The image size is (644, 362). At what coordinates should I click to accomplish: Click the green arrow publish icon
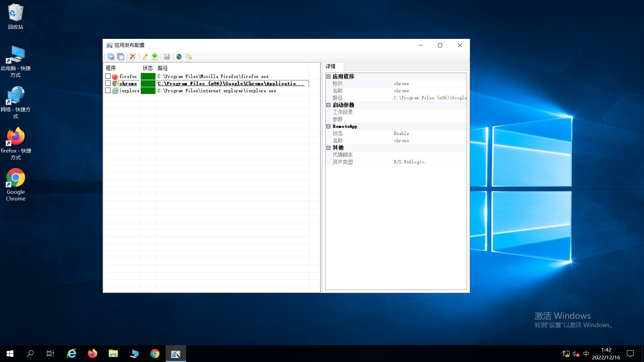pos(155,57)
